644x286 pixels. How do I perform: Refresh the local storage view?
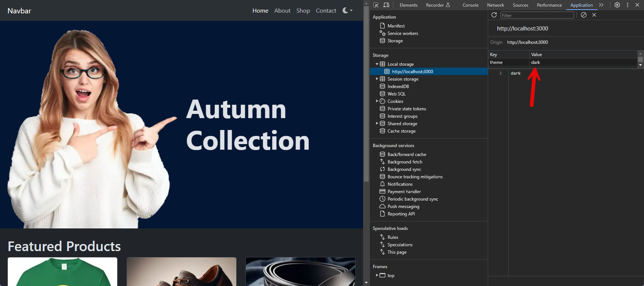[494, 15]
